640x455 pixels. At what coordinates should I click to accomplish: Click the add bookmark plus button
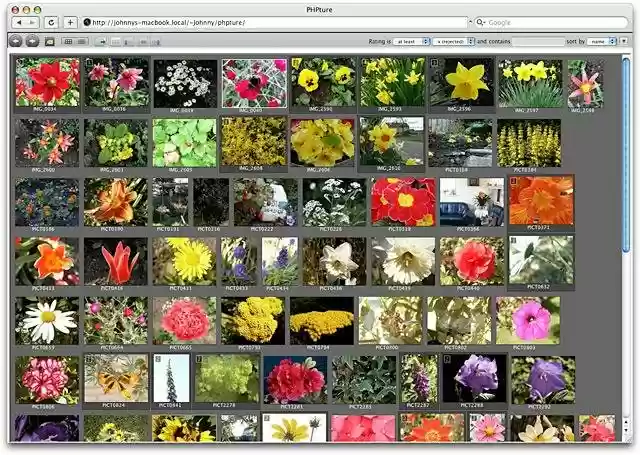(x=70, y=21)
